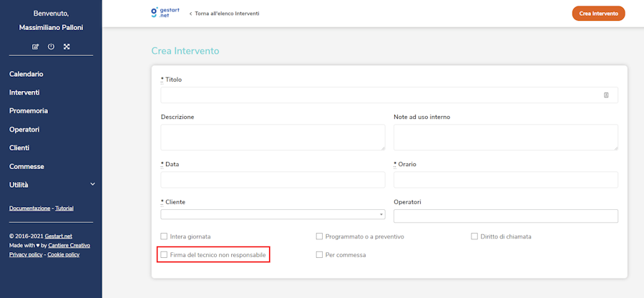The height and width of the screenshot is (298, 644).
Task: Open the Tutorial link
Action: coord(64,208)
